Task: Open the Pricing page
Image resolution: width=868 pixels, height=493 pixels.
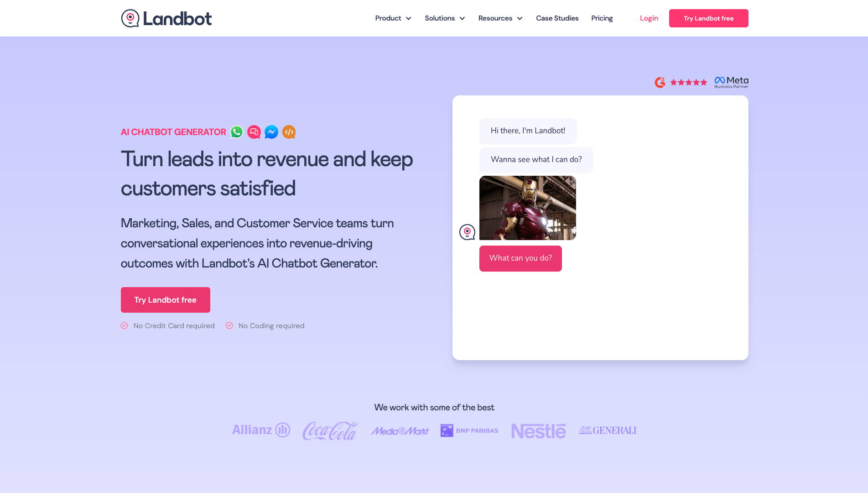Action: pyautogui.click(x=602, y=18)
